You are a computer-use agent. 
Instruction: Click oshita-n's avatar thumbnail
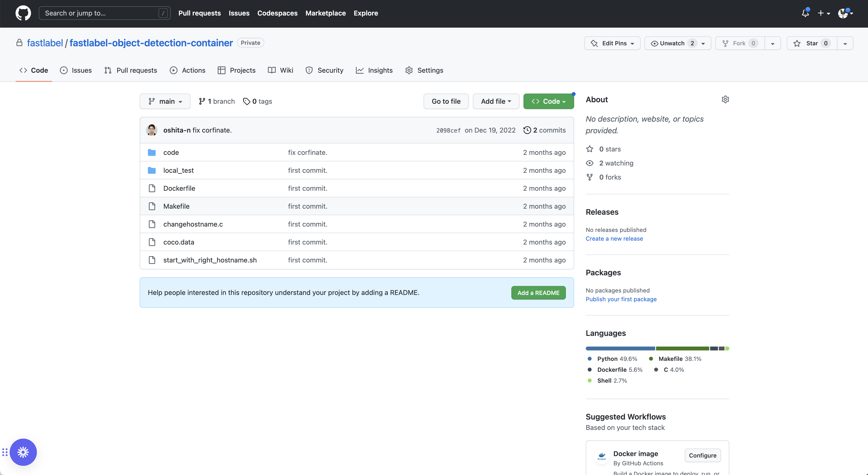coord(152,130)
